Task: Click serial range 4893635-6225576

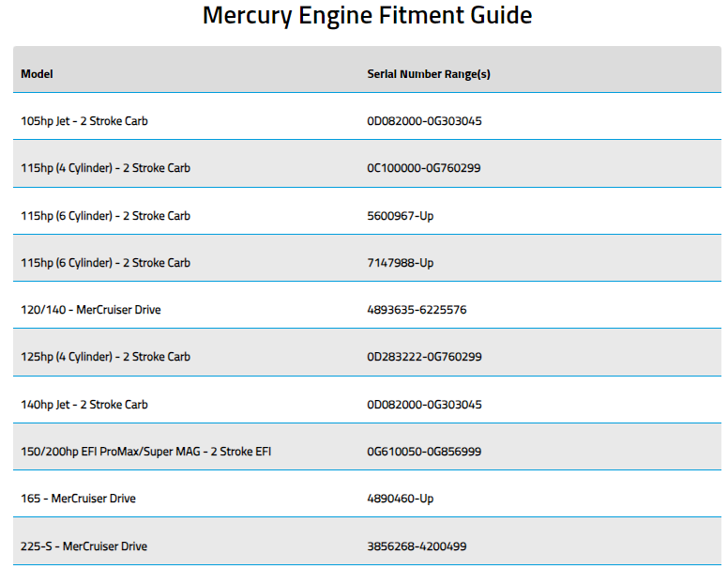Action: [x=417, y=310]
